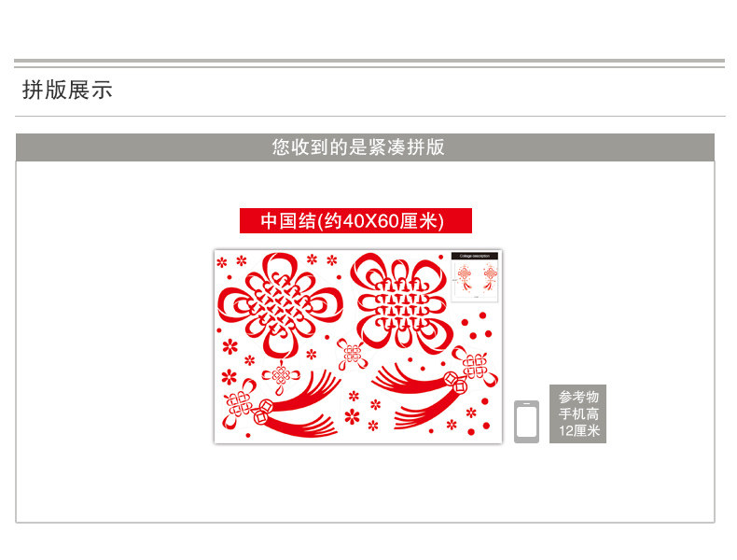Viewport: 737px width, 560px height.
Task: Click the small knot with teardrop pendant
Action: (281, 378)
